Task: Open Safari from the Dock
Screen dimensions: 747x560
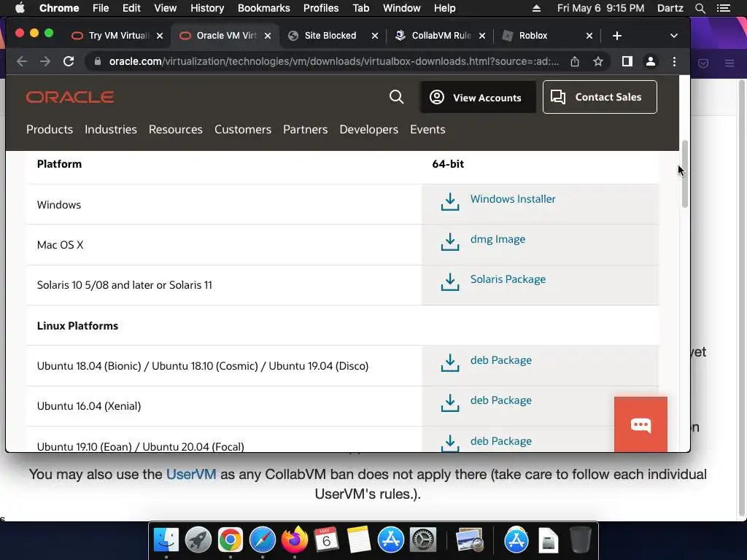Action: point(263,540)
